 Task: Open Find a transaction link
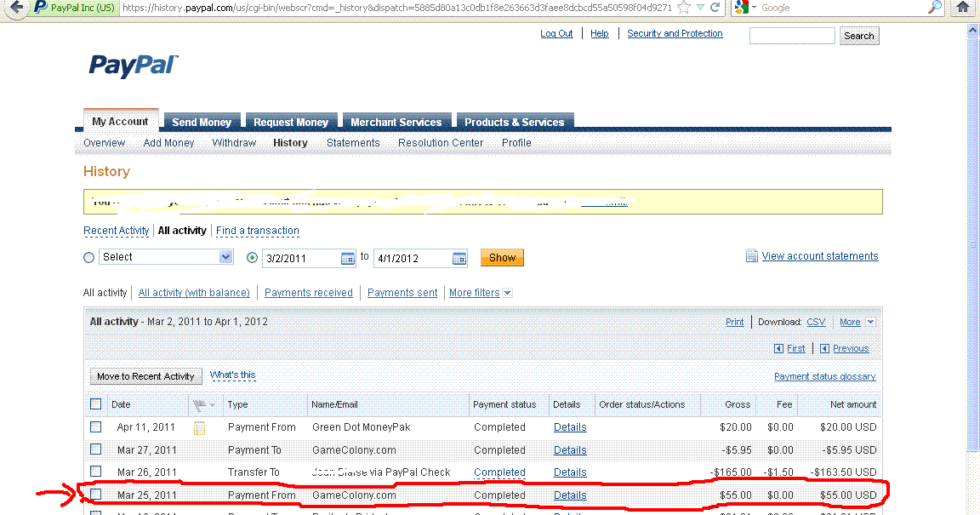(258, 231)
